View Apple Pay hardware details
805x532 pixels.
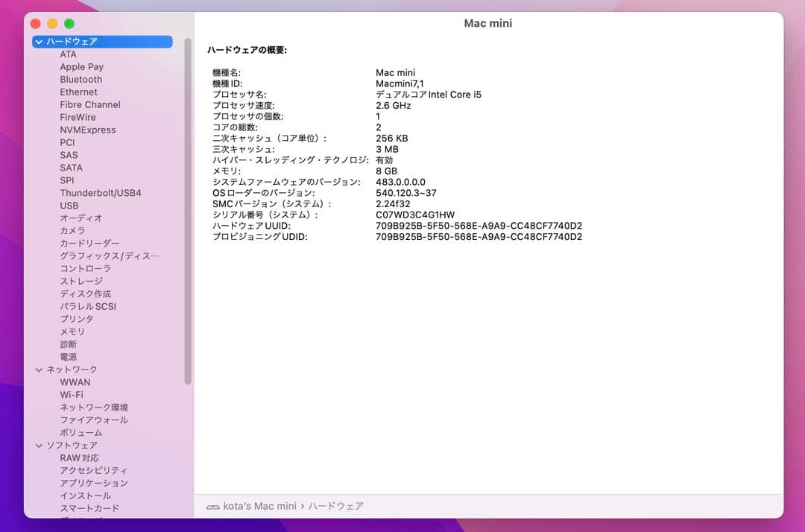(82, 66)
